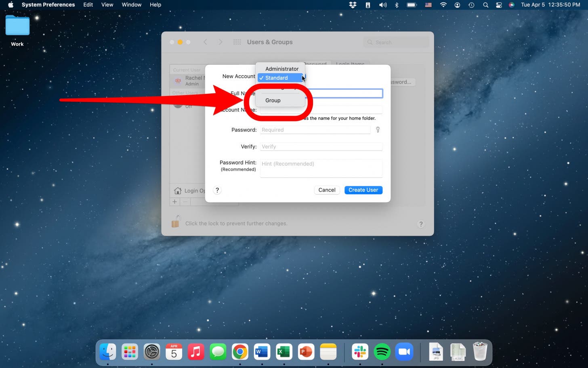Launch PowerPoint from the Dock

pos(306,352)
